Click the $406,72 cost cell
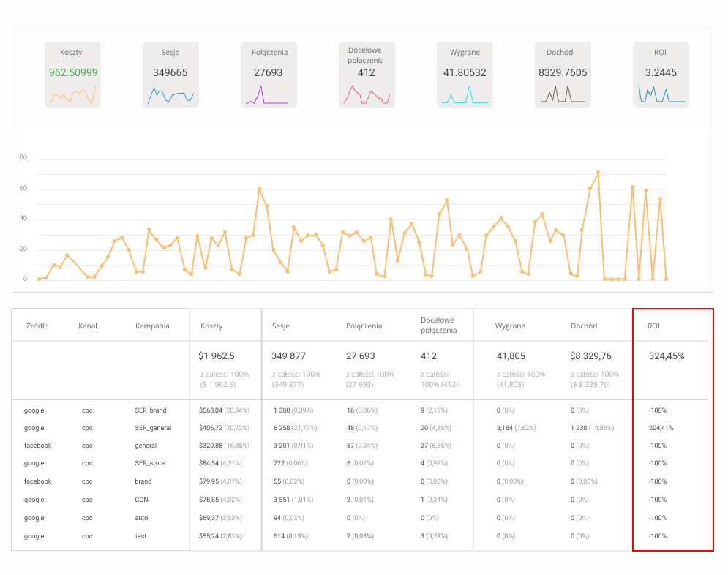 [224, 428]
